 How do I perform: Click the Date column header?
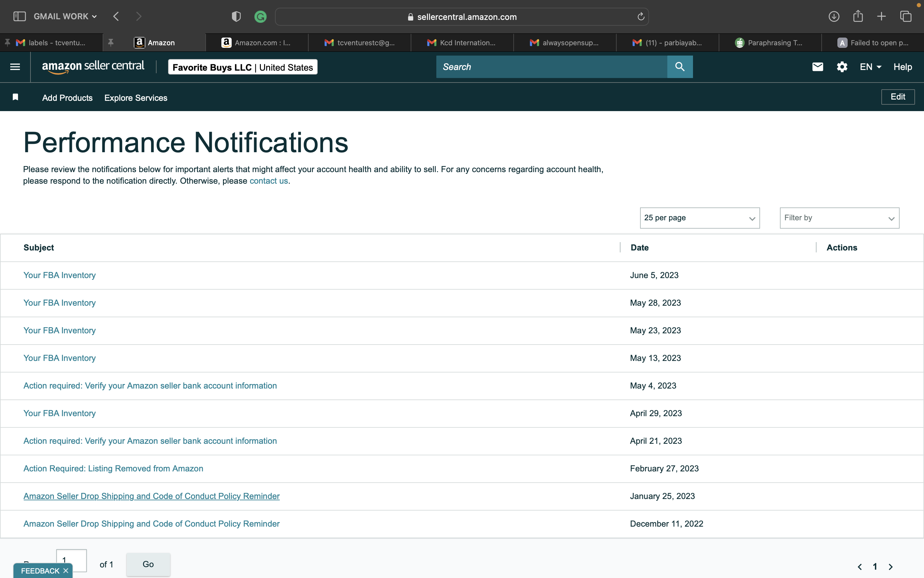[x=639, y=248]
